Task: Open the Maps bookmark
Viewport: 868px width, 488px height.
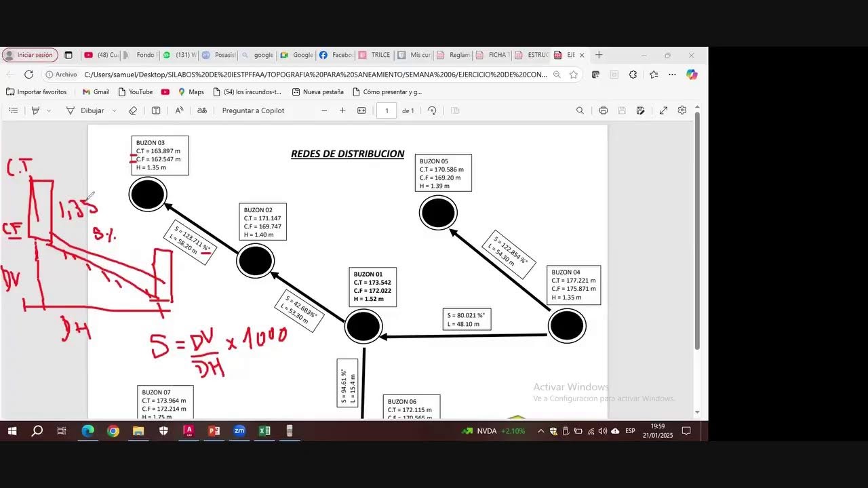Action: coord(191,91)
